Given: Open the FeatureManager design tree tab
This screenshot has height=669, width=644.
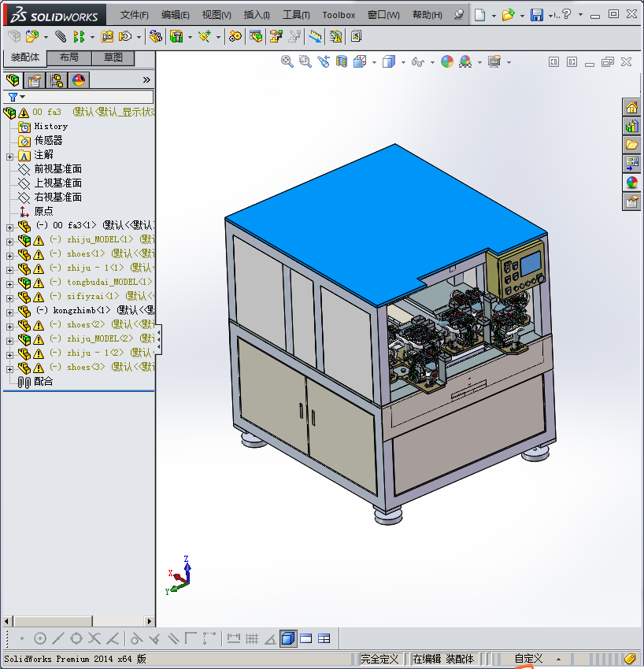Looking at the screenshot, I should [13, 80].
